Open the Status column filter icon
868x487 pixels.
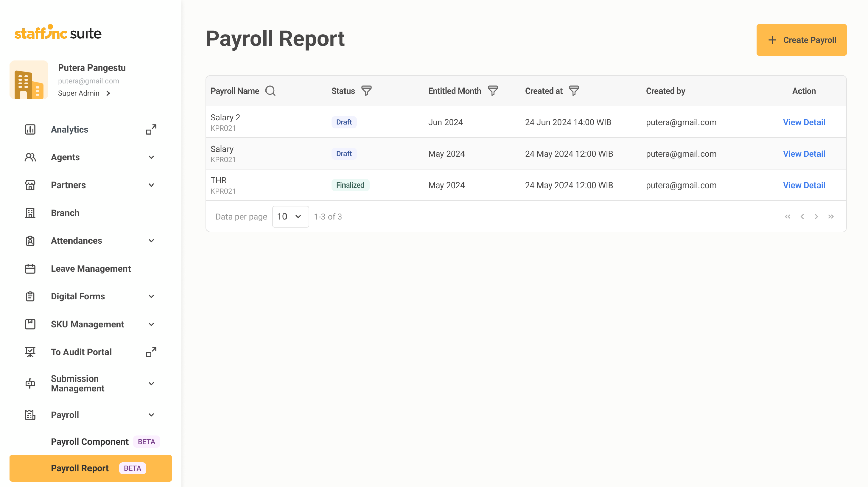(x=367, y=91)
